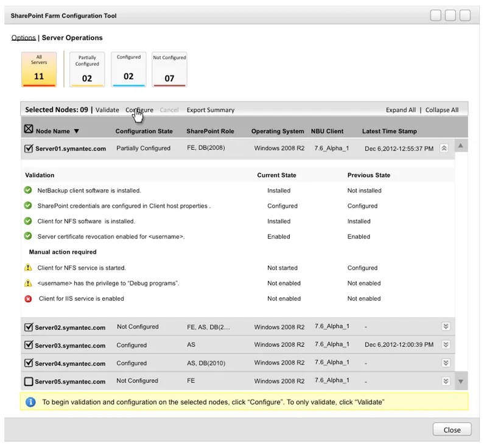This screenshot has width=487, height=448.
Task: Click the green check icon beside SharePoint credentials row
Action: (28, 205)
